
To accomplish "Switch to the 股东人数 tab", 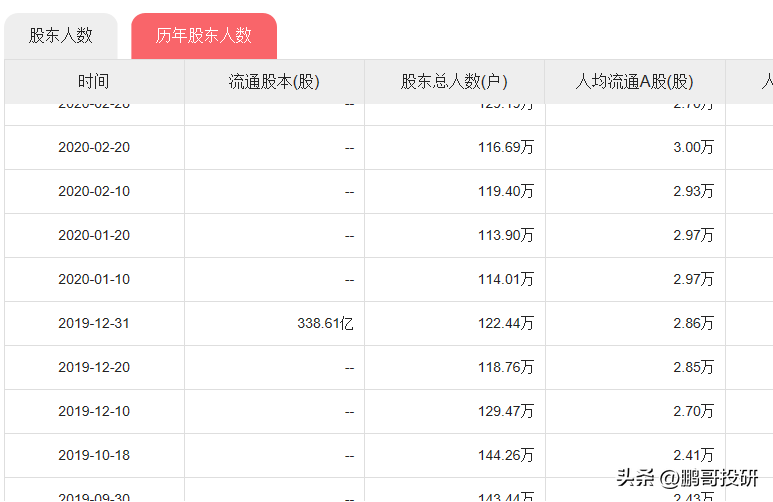I will pyautogui.click(x=61, y=36).
